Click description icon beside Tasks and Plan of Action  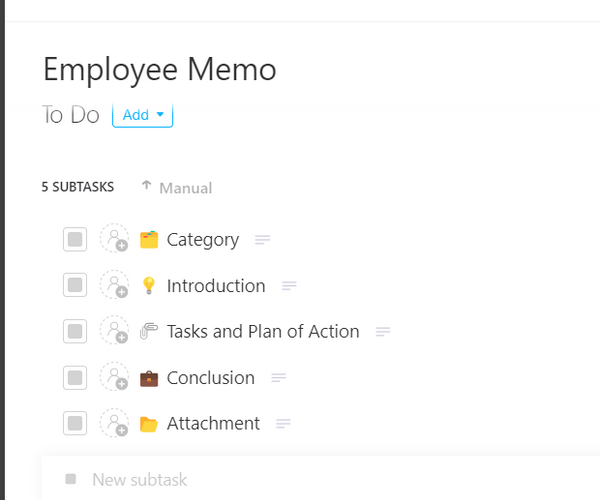[383, 332]
